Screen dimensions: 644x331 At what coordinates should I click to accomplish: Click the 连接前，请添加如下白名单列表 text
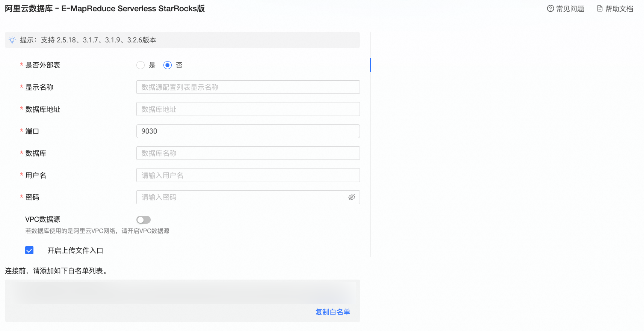[57, 271]
